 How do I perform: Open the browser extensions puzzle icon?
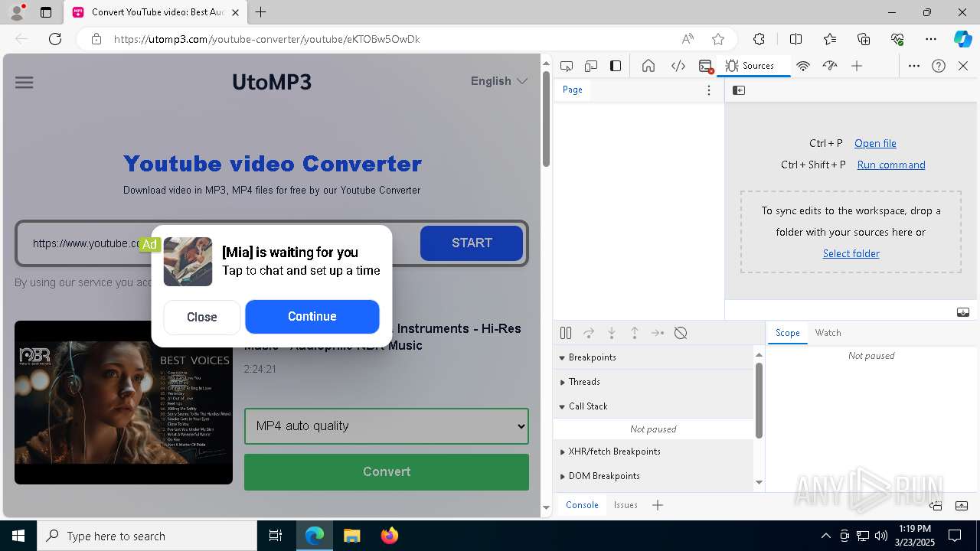[x=759, y=39]
